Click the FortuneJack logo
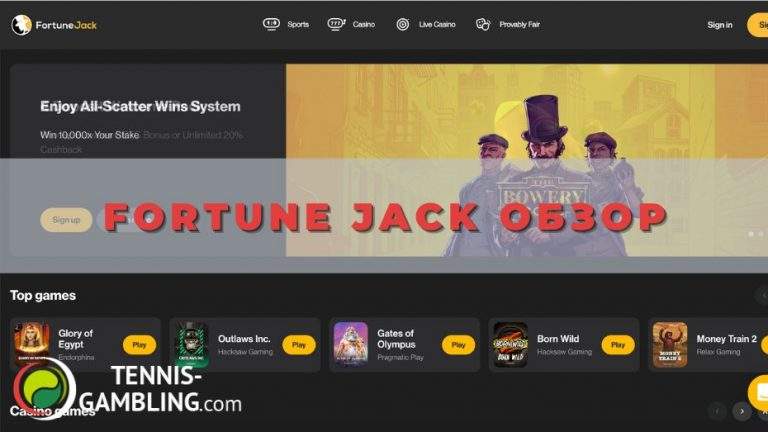 click(54, 25)
